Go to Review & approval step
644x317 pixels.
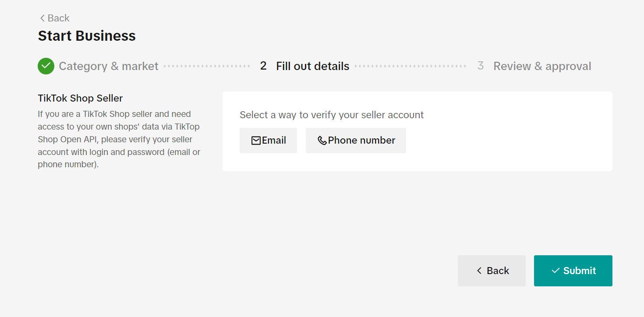coord(542,66)
